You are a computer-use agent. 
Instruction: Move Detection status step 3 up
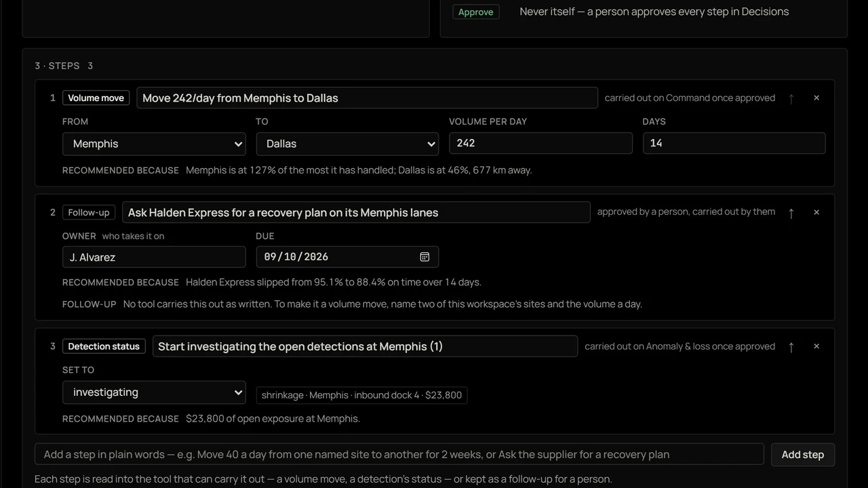pos(791,346)
